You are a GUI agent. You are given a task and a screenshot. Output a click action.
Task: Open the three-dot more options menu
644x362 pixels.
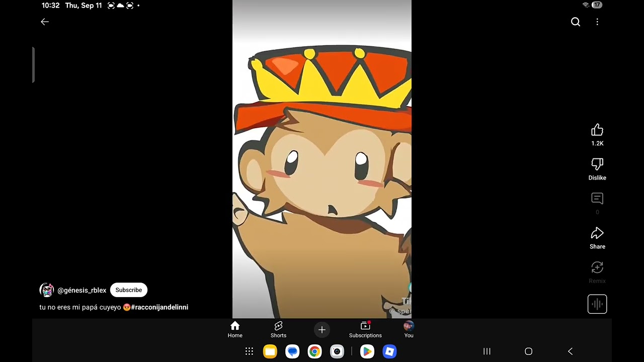pyautogui.click(x=597, y=22)
